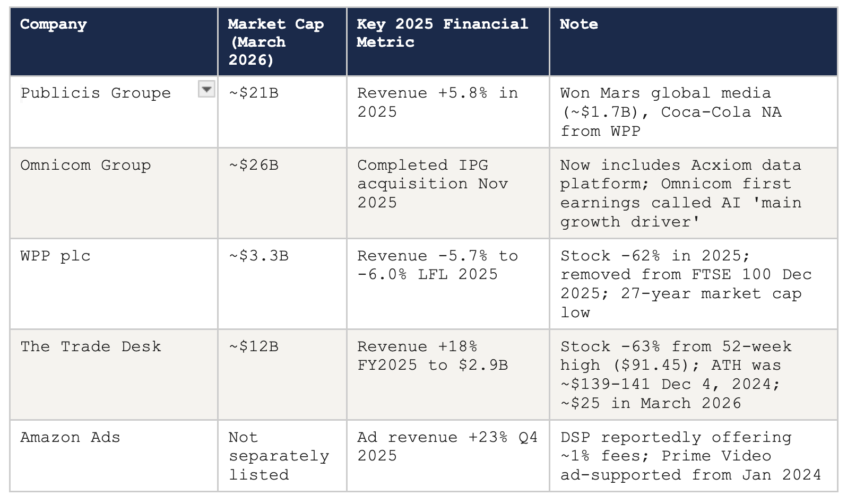This screenshot has height=504, width=847.
Task: Select the Omnicom Group cell
Action: [114, 194]
